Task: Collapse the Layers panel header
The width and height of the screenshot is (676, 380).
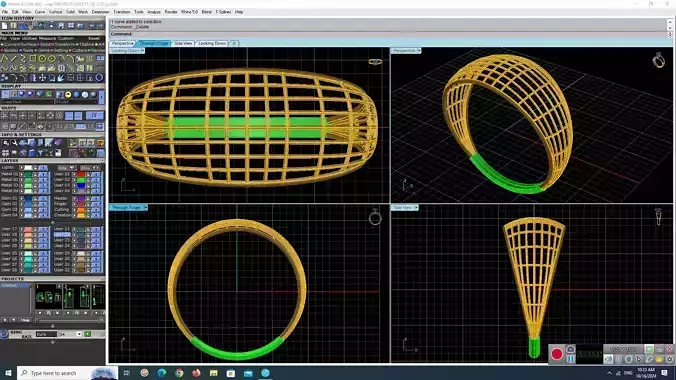Action: (x=52, y=160)
